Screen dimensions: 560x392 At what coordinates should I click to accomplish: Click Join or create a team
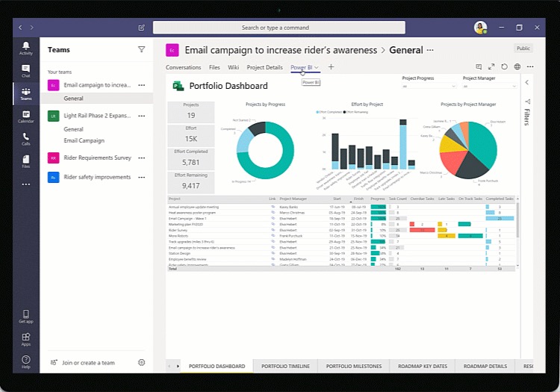pos(88,363)
